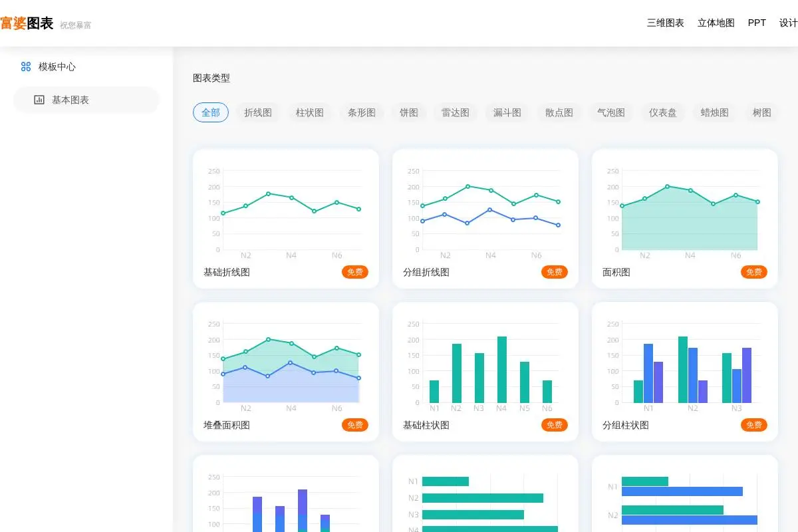Image resolution: width=798 pixels, height=532 pixels.
Task: Filter charts by 条形图
Action: pos(362,112)
